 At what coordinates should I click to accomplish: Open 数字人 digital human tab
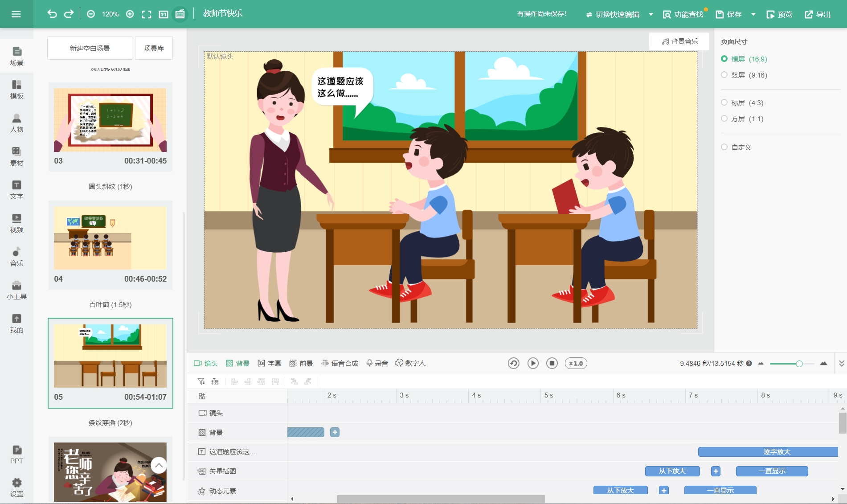click(x=410, y=363)
